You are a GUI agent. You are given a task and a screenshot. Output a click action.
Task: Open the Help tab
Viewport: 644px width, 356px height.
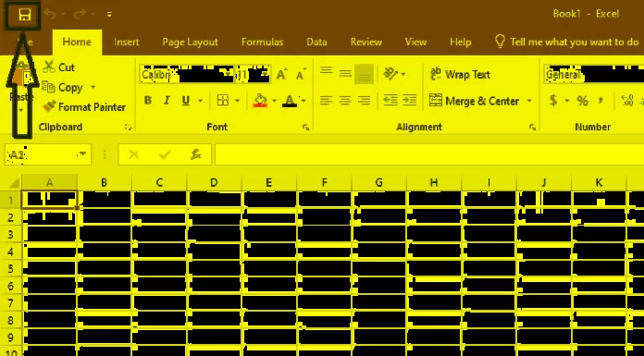[460, 42]
